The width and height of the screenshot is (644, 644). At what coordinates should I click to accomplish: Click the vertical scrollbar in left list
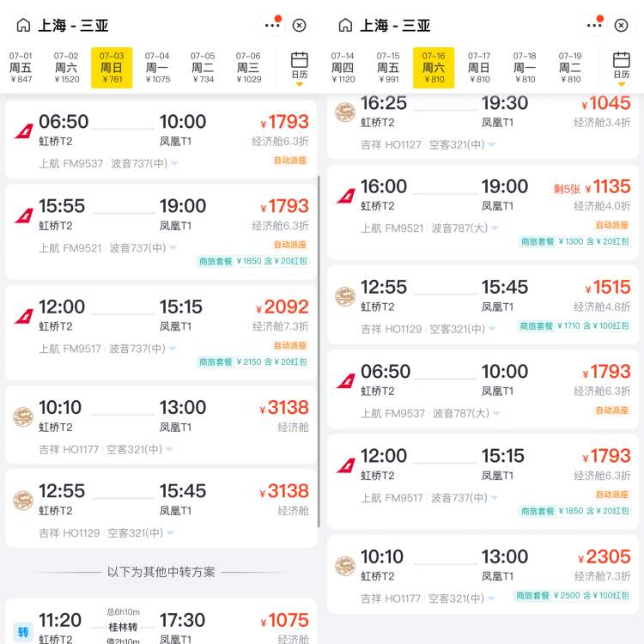click(319, 351)
